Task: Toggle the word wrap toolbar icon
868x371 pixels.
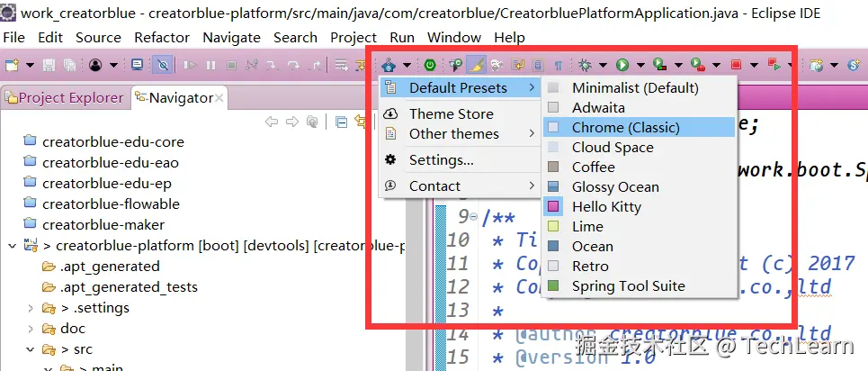Action: click(x=517, y=66)
